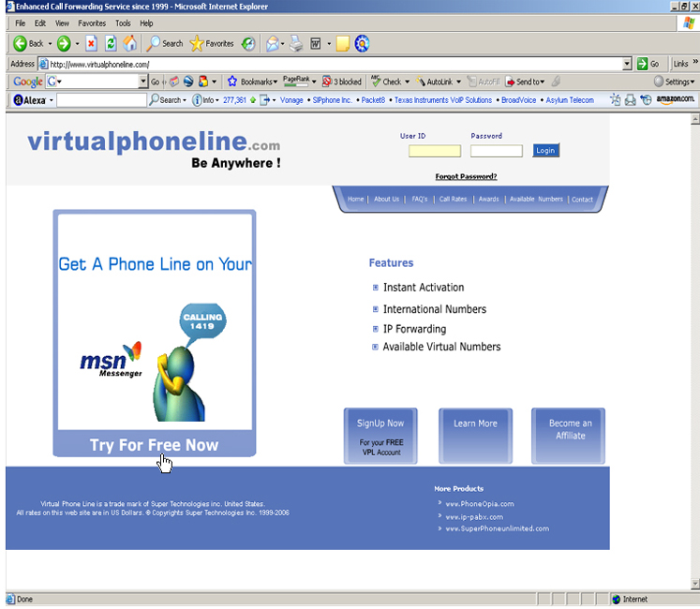The height and width of the screenshot is (609, 700).
Task: Open the Search magnifier toolbar button
Action: (165, 44)
